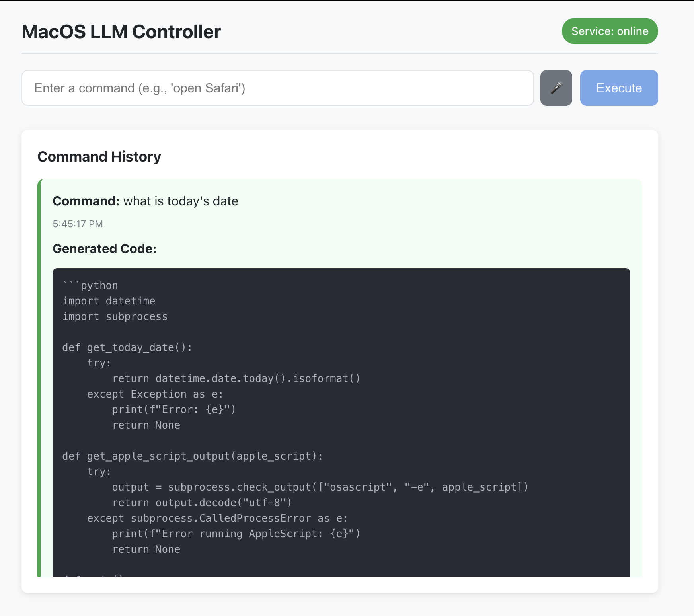Click the 'except Exception as e:' line
This screenshot has height=616, width=694.
[155, 394]
